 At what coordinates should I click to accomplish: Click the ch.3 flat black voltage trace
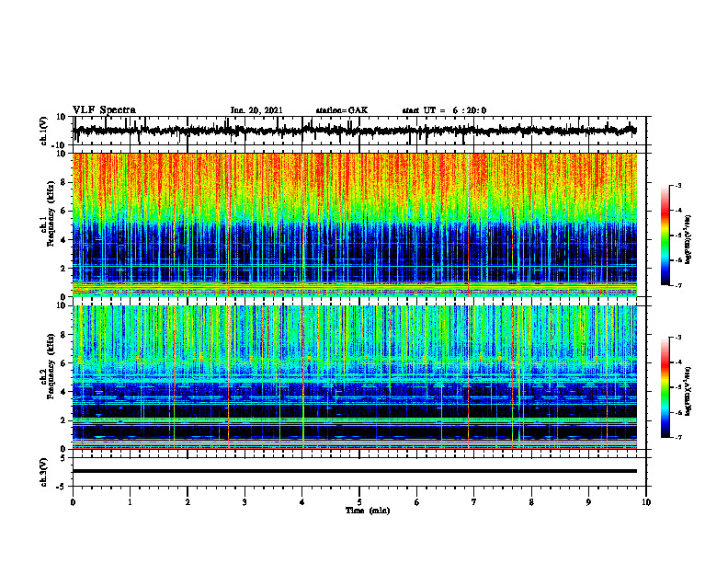tap(355, 471)
